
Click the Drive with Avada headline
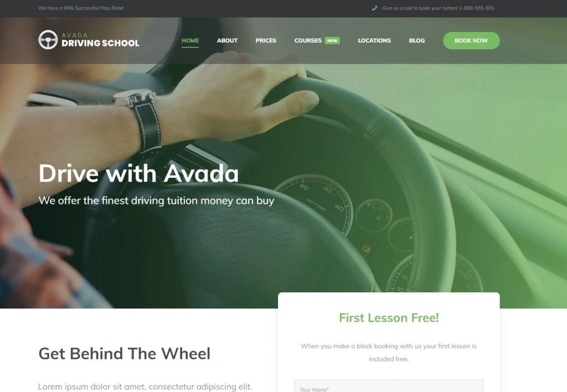pyautogui.click(x=138, y=173)
